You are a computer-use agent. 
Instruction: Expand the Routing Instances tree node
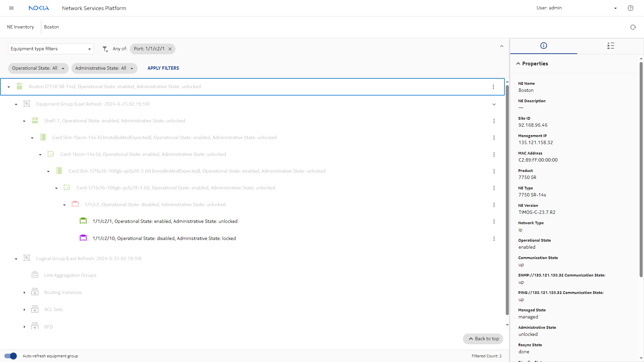24,293
